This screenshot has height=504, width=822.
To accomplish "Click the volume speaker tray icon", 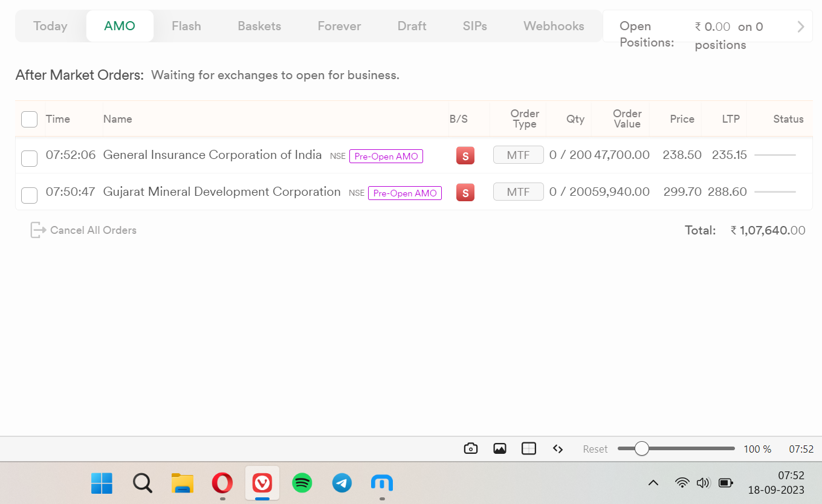I will coord(702,482).
